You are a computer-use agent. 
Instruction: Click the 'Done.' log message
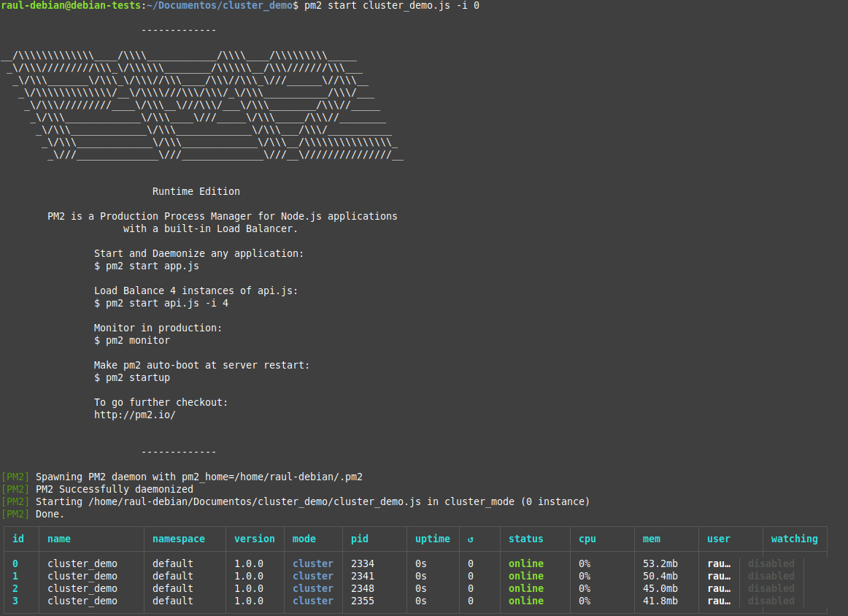(50, 514)
